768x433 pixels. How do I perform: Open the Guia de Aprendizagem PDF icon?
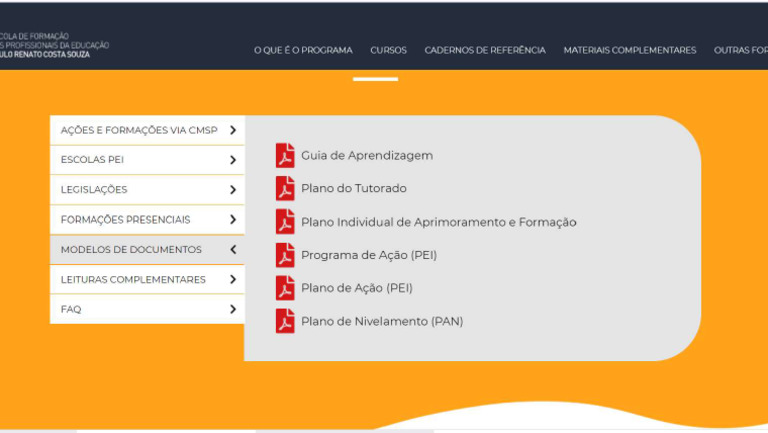(x=285, y=155)
